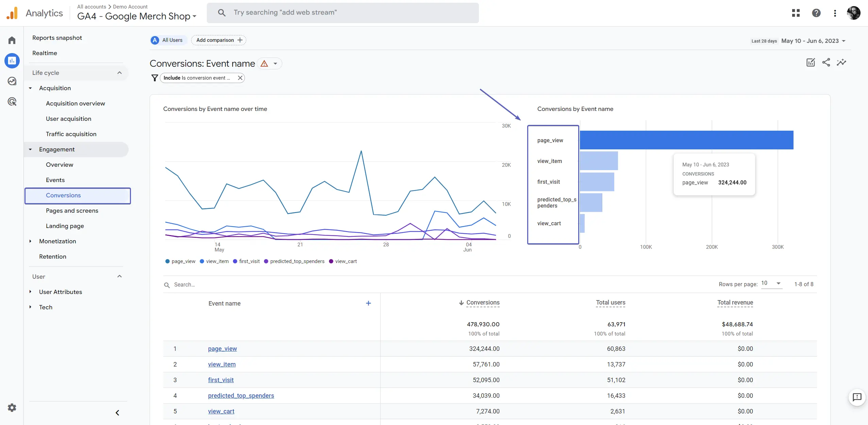Open the page_view event link in the table
The width and height of the screenshot is (868, 425).
[222, 348]
